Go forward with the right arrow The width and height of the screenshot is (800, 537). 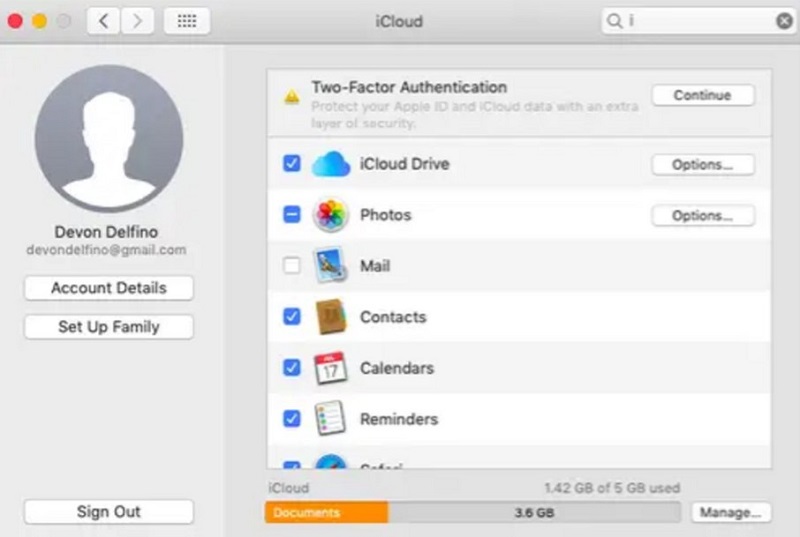137,21
